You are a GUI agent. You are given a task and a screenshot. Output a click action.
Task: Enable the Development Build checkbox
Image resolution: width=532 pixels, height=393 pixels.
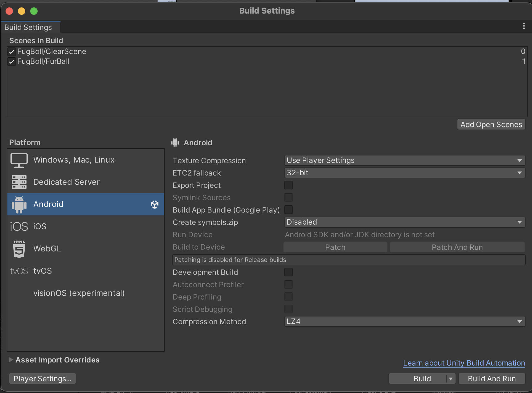(x=289, y=272)
